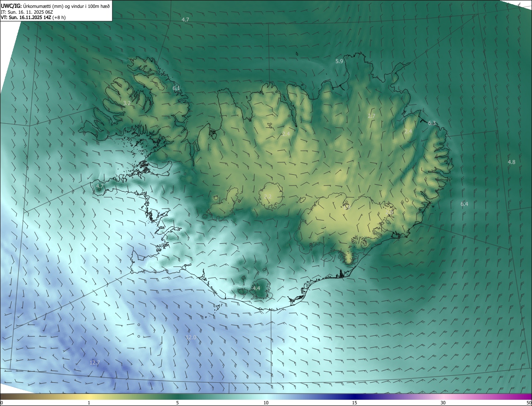The width and height of the screenshot is (532, 406).
Task: Click the 4.8 value east of Iceland
Action: point(512,162)
